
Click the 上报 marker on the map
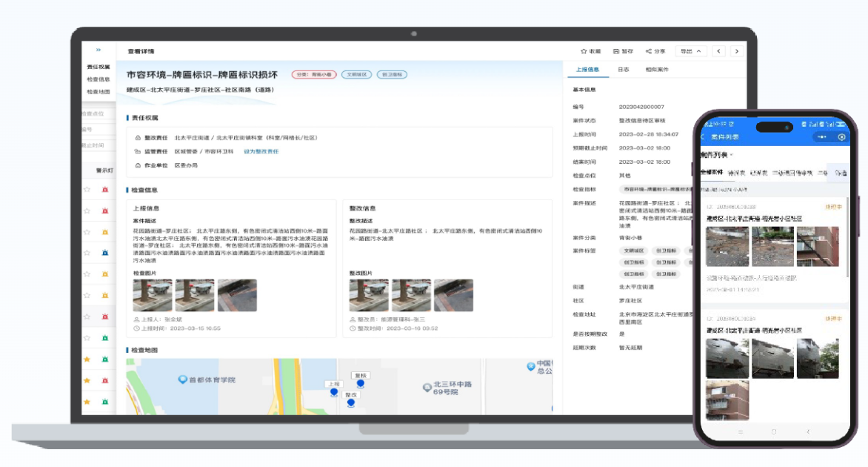[x=334, y=391]
